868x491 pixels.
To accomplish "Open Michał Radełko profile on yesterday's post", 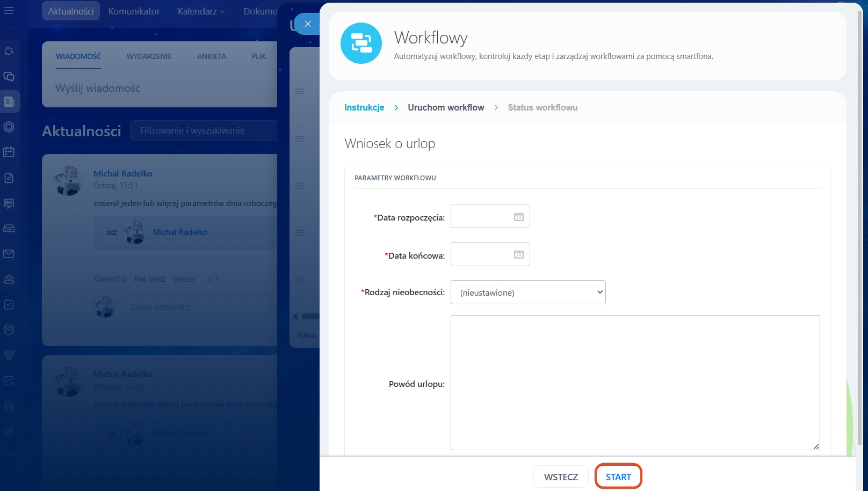I will pyautogui.click(x=123, y=374).
